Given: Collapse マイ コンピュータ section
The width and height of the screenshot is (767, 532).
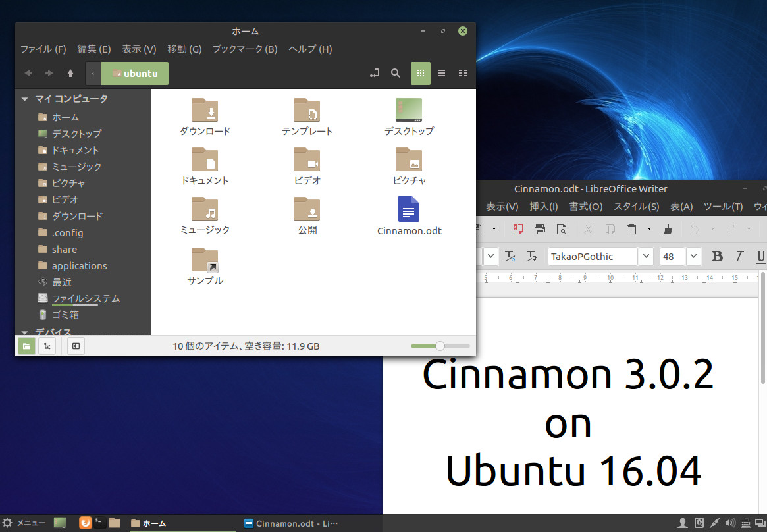Looking at the screenshot, I should 24,99.
